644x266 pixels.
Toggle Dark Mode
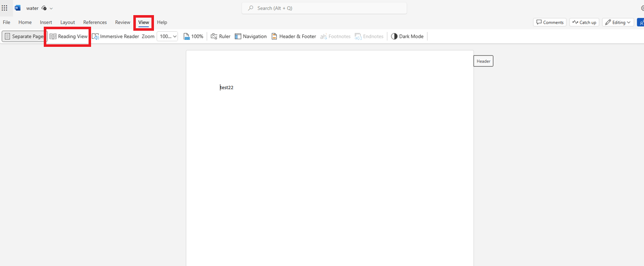(407, 36)
